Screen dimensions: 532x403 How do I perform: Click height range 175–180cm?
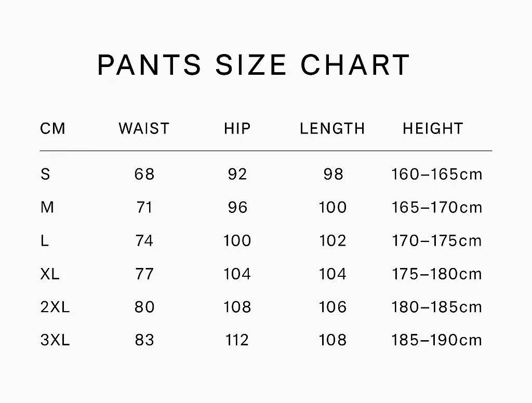pos(437,274)
